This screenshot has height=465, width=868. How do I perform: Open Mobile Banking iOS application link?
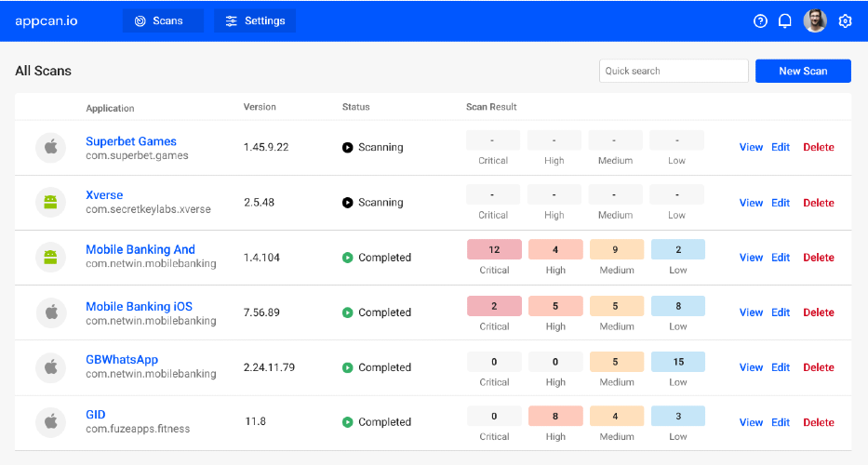[139, 307]
